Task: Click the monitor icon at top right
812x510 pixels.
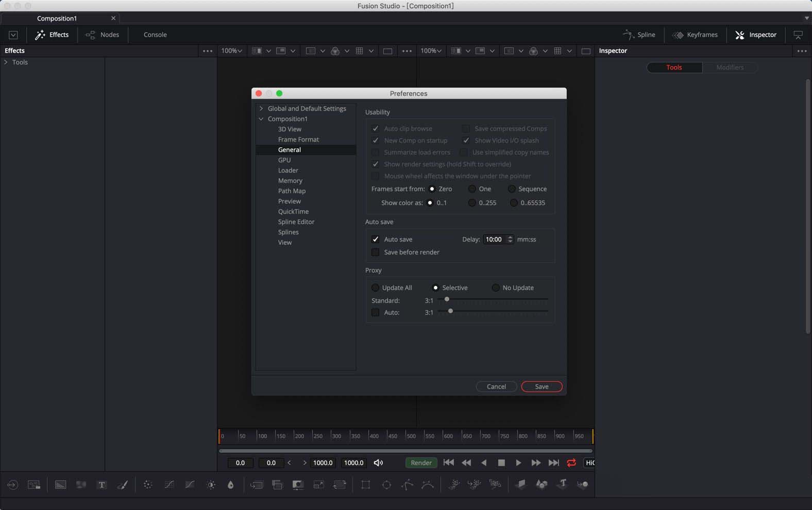Action: pyautogui.click(x=798, y=35)
